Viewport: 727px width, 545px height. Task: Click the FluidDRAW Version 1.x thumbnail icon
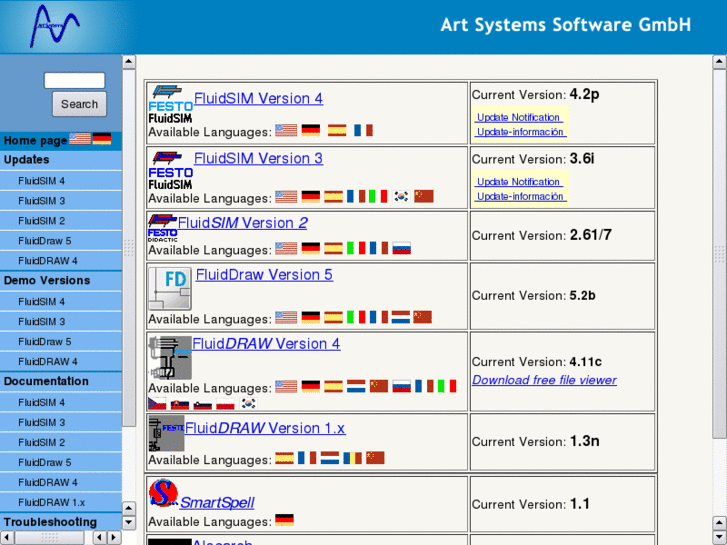(166, 433)
